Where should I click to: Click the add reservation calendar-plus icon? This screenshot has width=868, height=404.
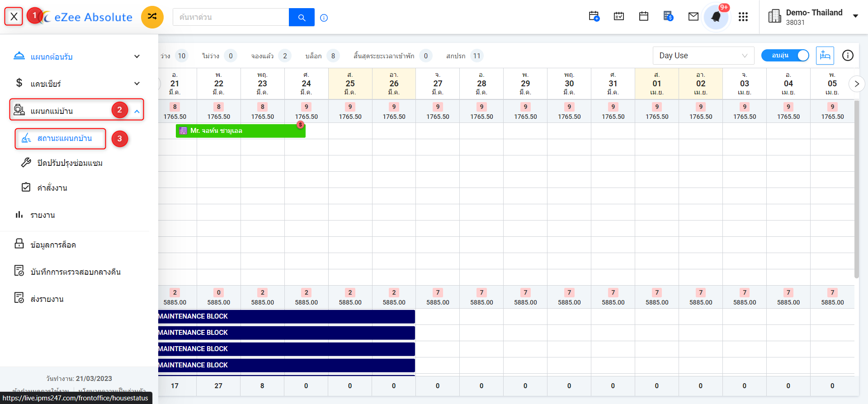594,17
